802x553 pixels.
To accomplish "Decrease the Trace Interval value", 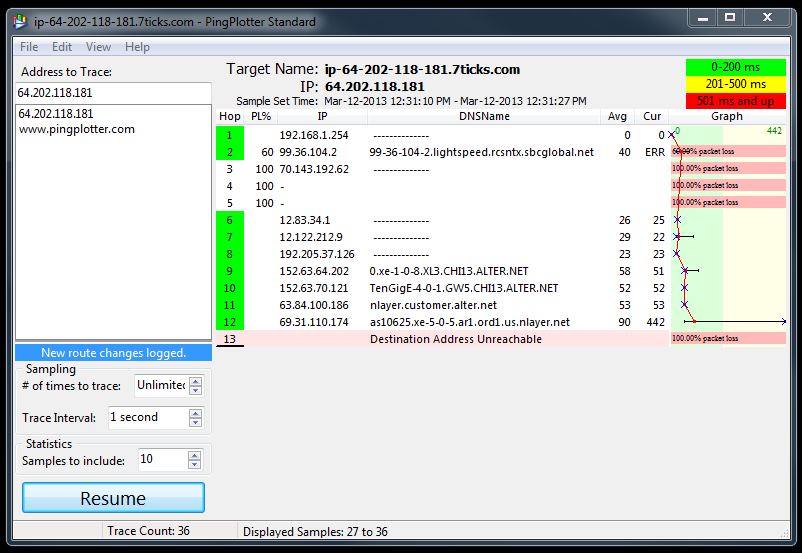I will (195, 422).
